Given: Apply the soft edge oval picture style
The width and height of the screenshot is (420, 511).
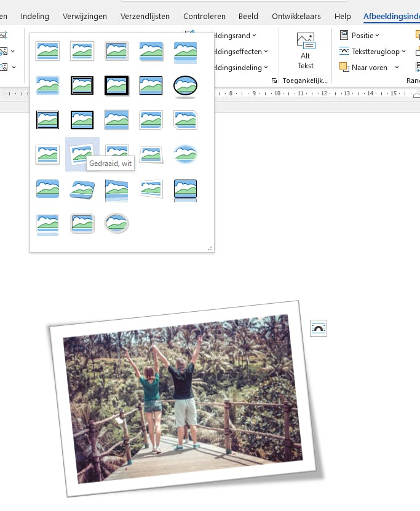Looking at the screenshot, I should tap(185, 154).
